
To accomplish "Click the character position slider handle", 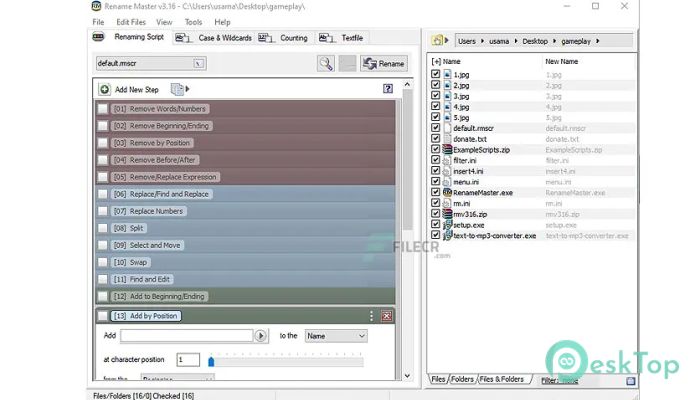I will (211, 361).
